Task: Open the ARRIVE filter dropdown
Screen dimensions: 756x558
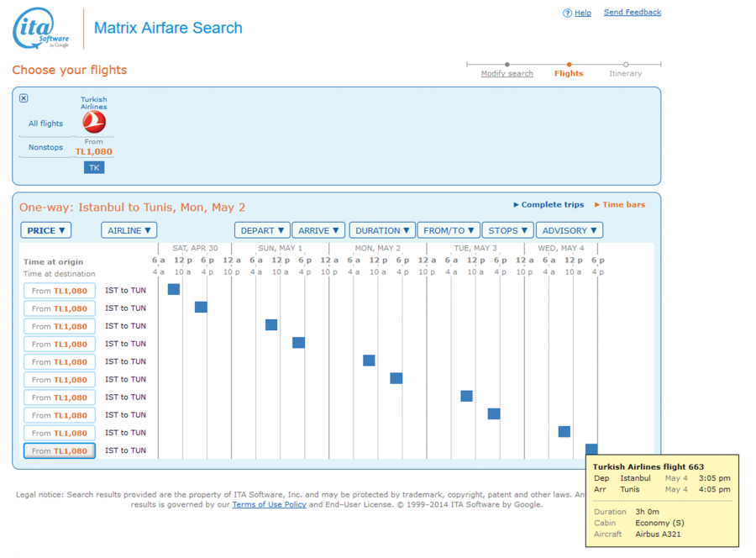Action: [x=318, y=230]
